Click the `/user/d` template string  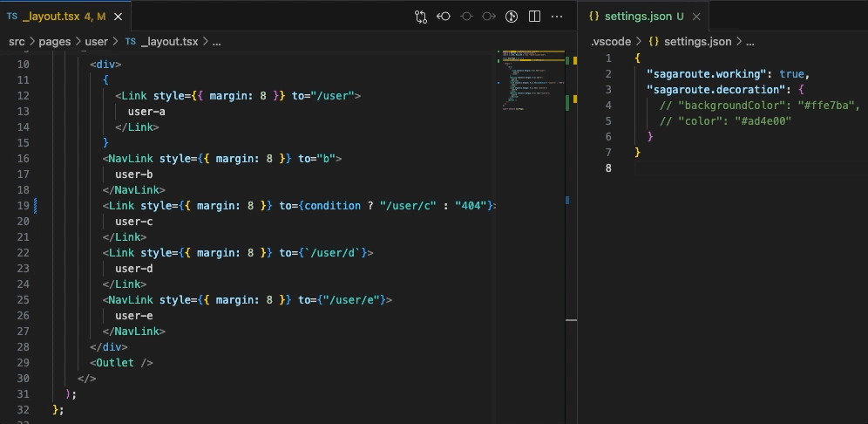tap(333, 253)
